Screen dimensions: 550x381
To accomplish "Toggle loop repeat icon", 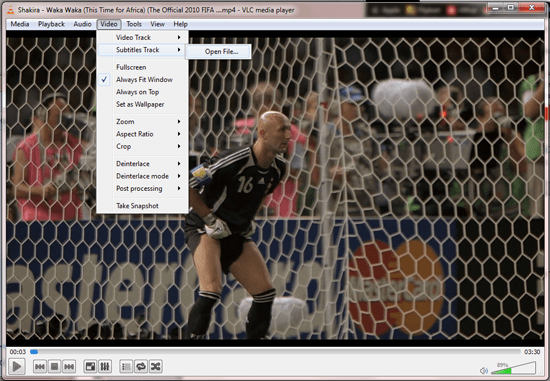I will pos(141,367).
